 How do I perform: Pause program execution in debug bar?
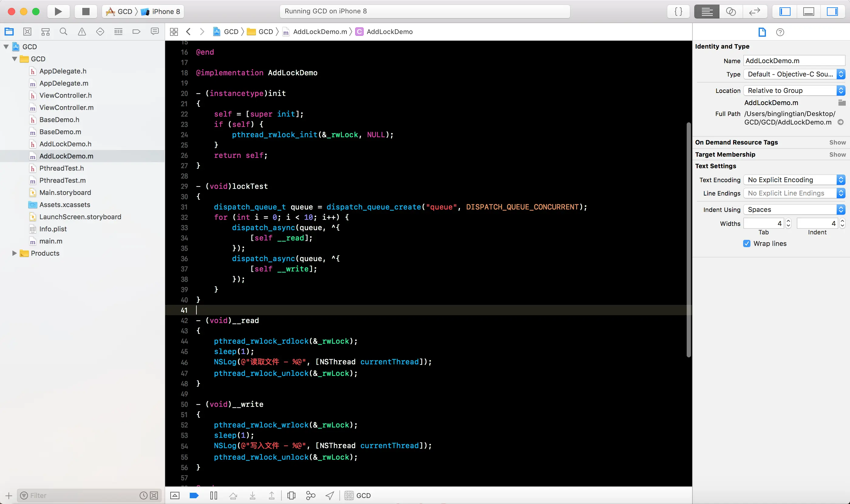214,495
